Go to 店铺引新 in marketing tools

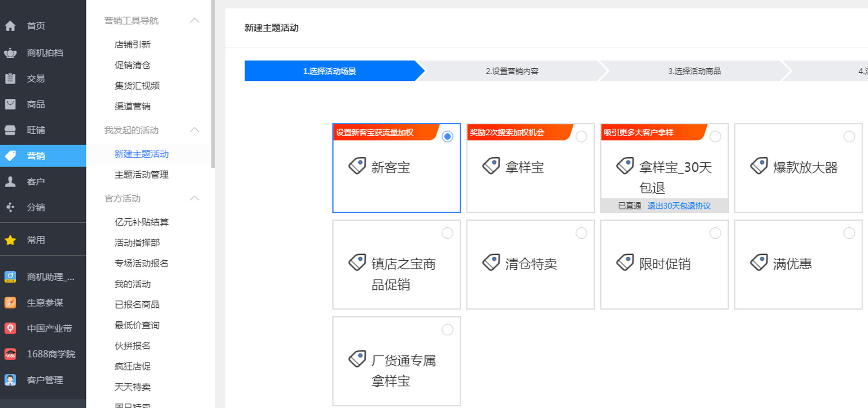[x=132, y=45]
